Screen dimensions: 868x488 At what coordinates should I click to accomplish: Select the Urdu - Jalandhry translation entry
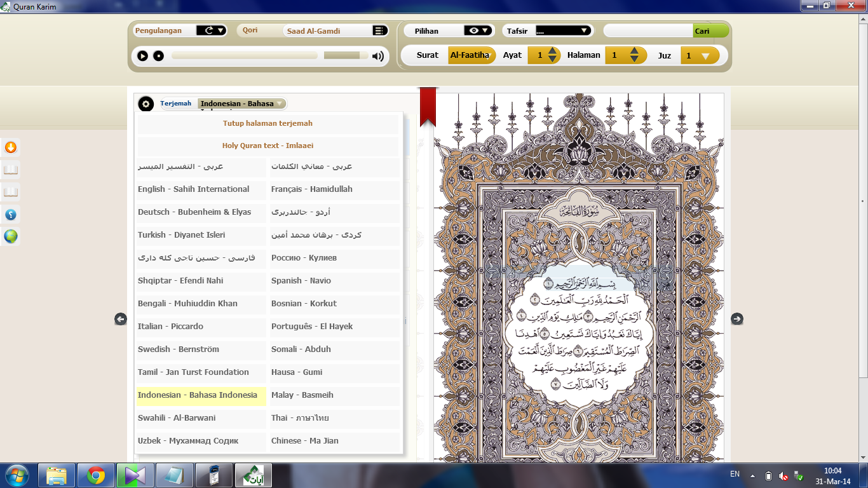pos(335,212)
